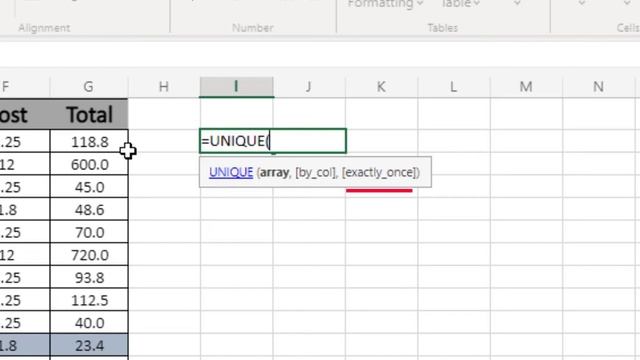Select column K header
This screenshot has width=640, height=360.
click(x=381, y=87)
